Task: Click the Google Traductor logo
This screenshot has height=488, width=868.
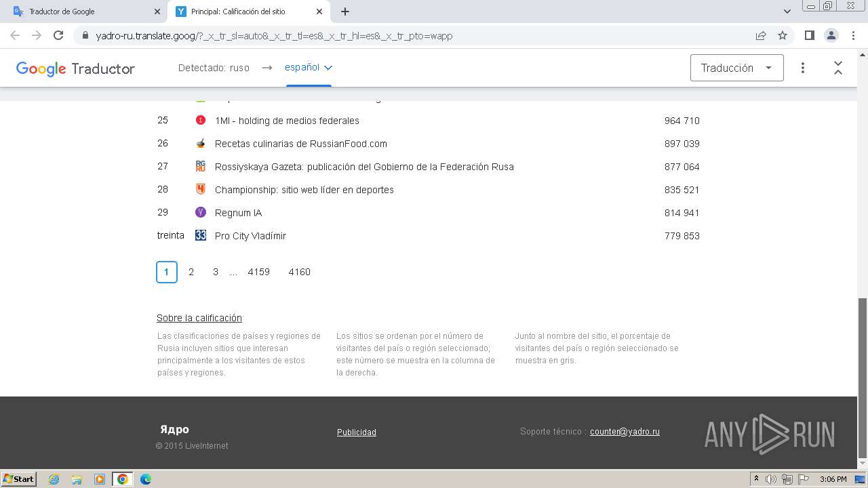Action: coord(75,68)
